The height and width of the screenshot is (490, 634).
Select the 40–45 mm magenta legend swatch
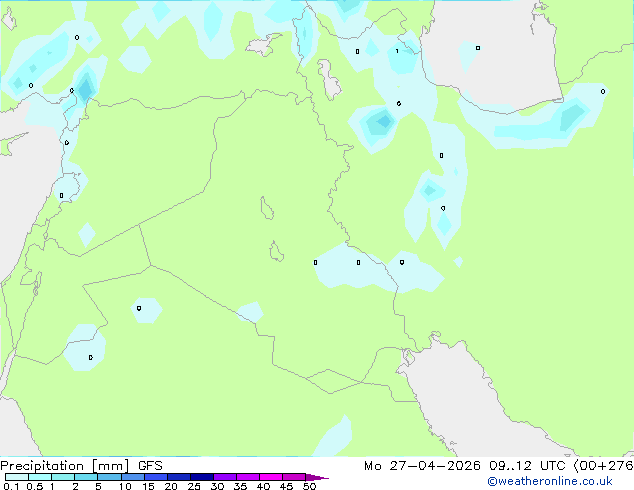coord(271,477)
